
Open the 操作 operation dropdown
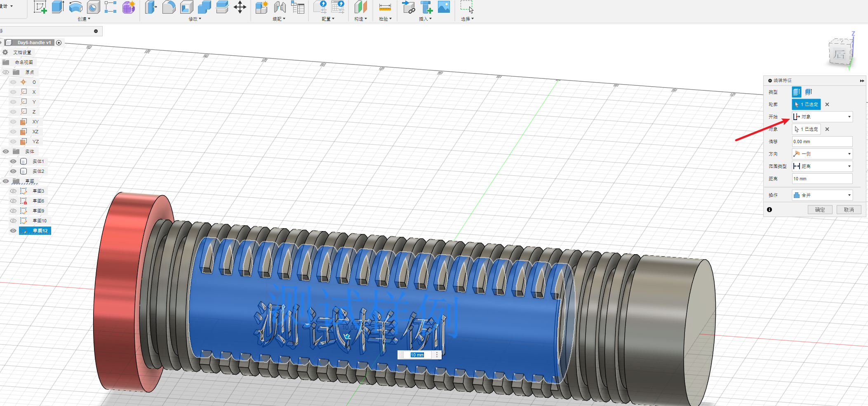822,195
